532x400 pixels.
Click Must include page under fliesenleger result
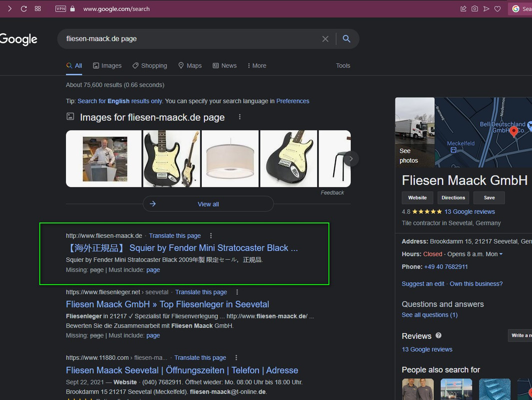(x=153, y=335)
